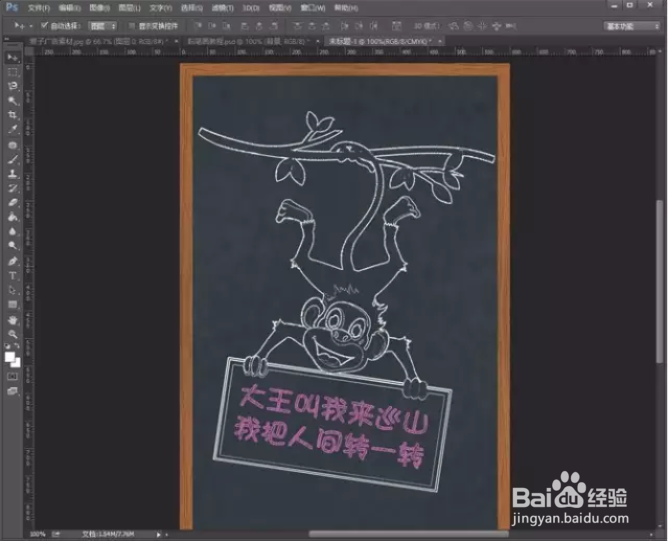Select the Hand tool

coord(12,320)
